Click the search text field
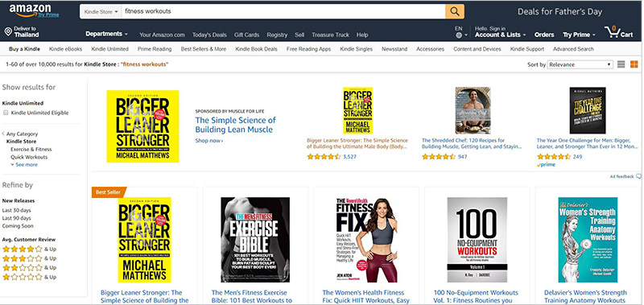This screenshot has width=644, height=305. [x=283, y=11]
